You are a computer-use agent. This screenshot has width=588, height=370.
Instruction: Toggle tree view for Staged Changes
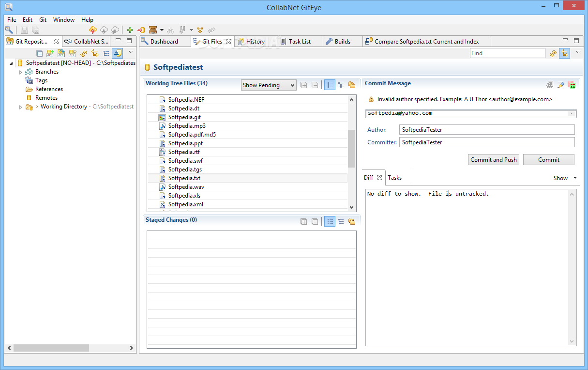pos(341,222)
